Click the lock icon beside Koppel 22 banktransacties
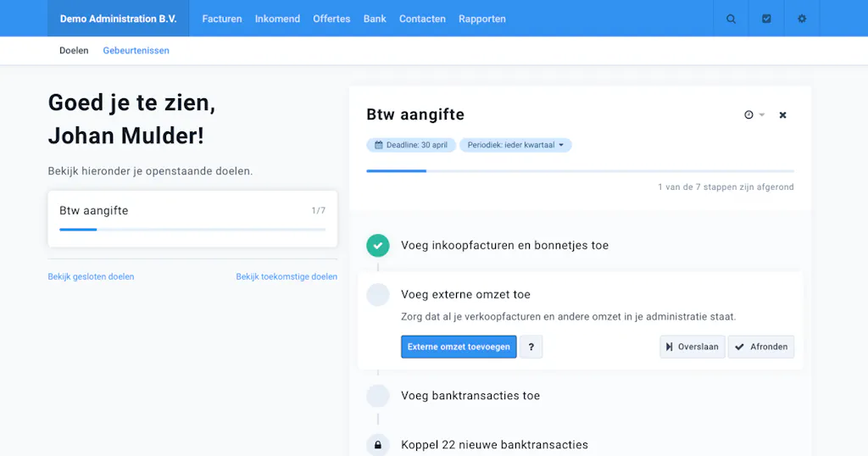The height and width of the screenshot is (456, 868). 378,445
